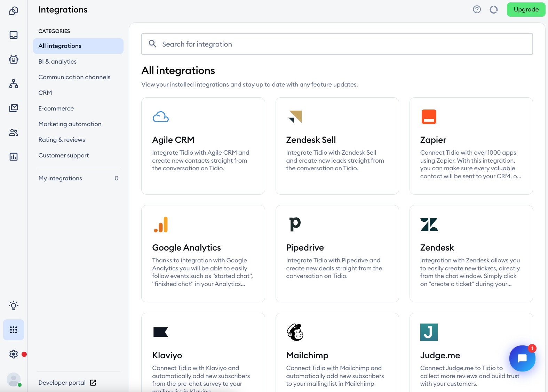Open the Settings gear icon
548x392 pixels.
click(14, 354)
